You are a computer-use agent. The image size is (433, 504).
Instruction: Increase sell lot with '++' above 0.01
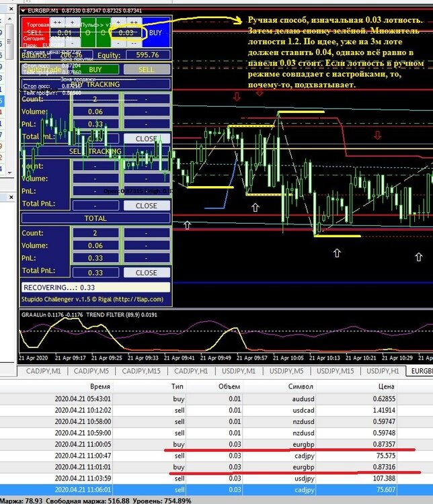[x=57, y=22]
